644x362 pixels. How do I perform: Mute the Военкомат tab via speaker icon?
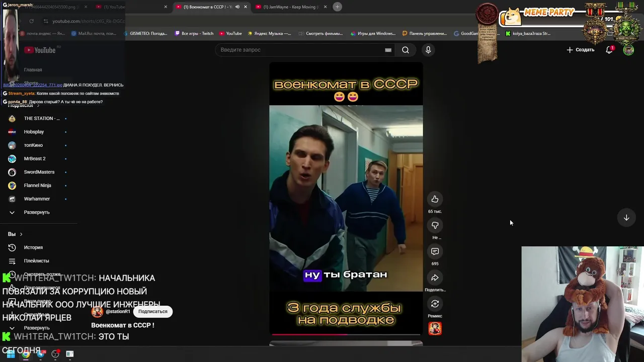[x=237, y=7]
